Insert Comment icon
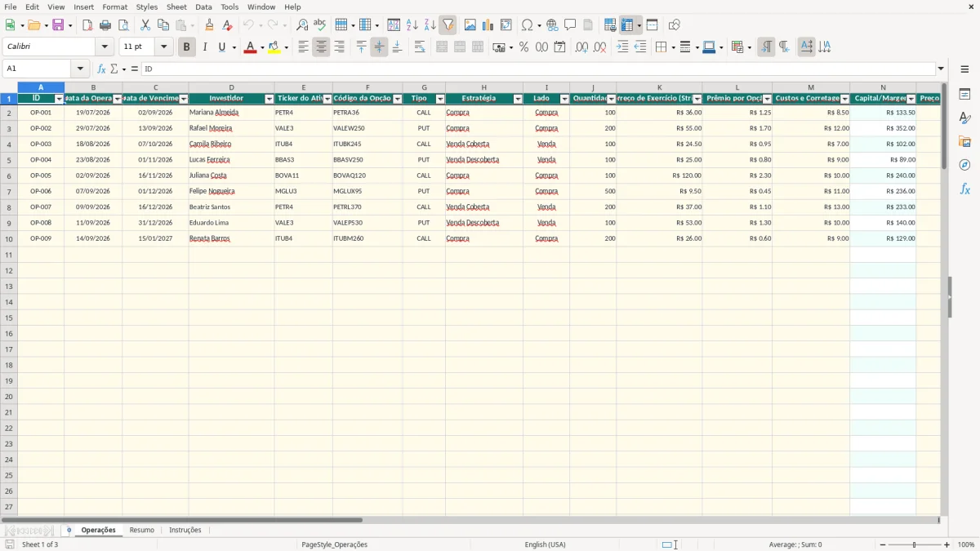This screenshot has height=551, width=980. click(x=570, y=25)
